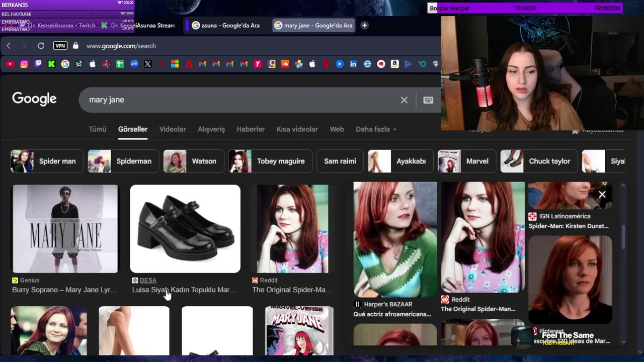Image resolution: width=644 pixels, height=362 pixels.
Task: Close the image preview panel
Action: click(x=602, y=195)
